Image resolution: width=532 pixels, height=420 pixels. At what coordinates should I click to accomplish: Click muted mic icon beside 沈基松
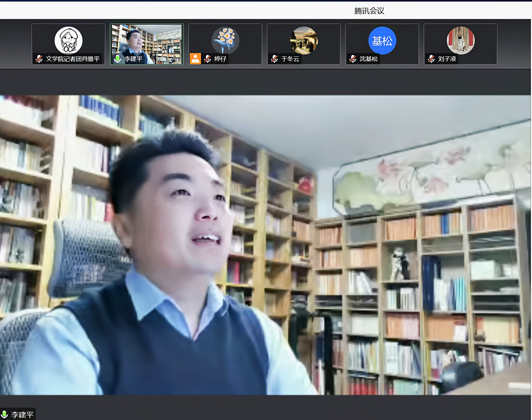click(x=353, y=59)
